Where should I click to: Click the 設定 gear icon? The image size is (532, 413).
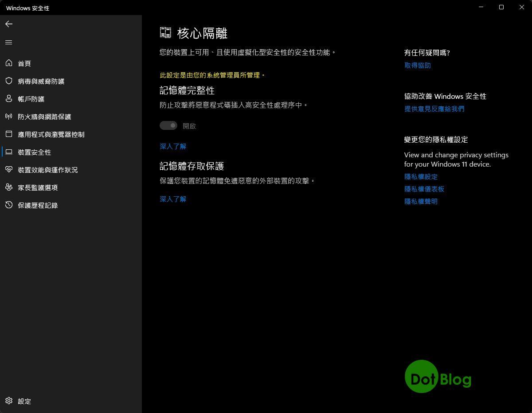9,401
